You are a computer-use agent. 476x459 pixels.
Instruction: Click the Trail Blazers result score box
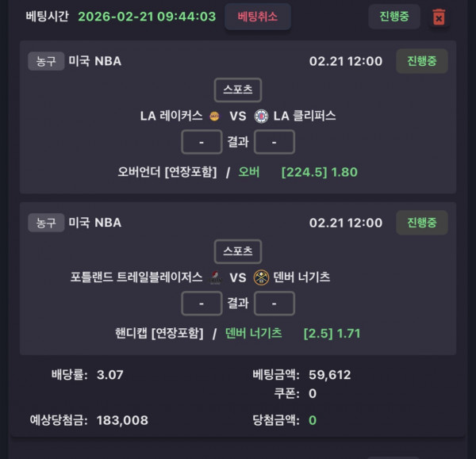coord(202,304)
